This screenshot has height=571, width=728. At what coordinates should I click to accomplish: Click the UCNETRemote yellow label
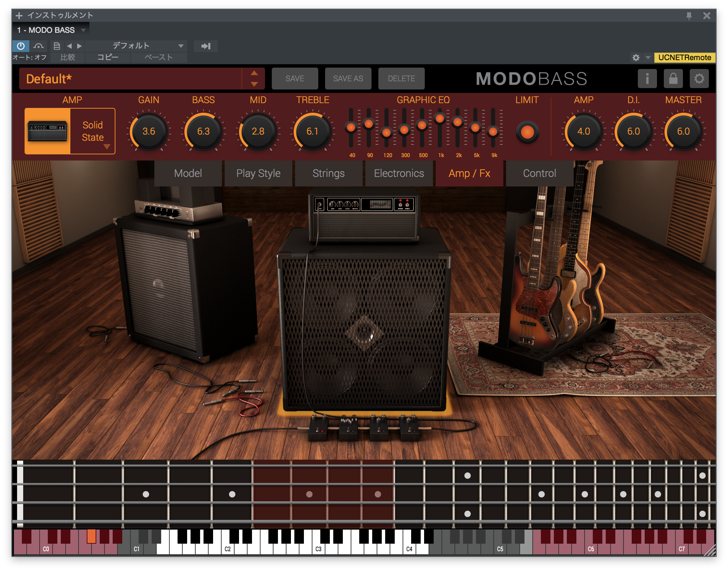click(x=685, y=57)
